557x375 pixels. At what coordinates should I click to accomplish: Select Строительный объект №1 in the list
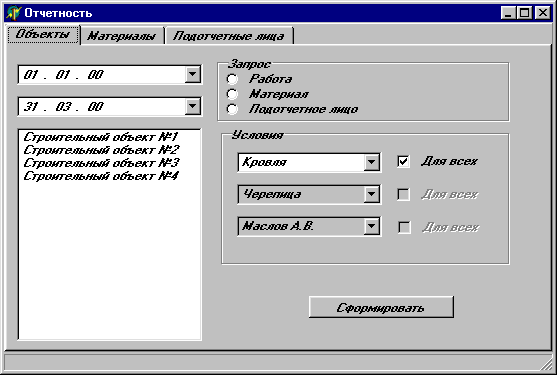click(109, 137)
